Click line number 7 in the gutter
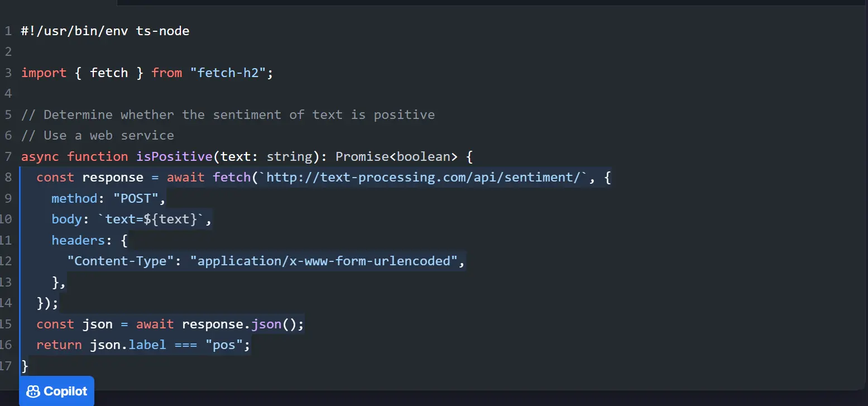This screenshot has width=868, height=406. click(x=8, y=156)
